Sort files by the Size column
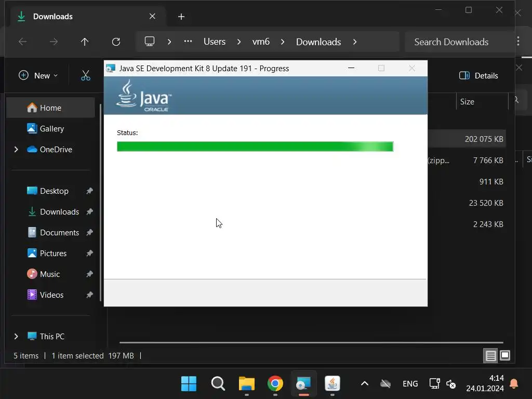The height and width of the screenshot is (399, 532). [467, 102]
